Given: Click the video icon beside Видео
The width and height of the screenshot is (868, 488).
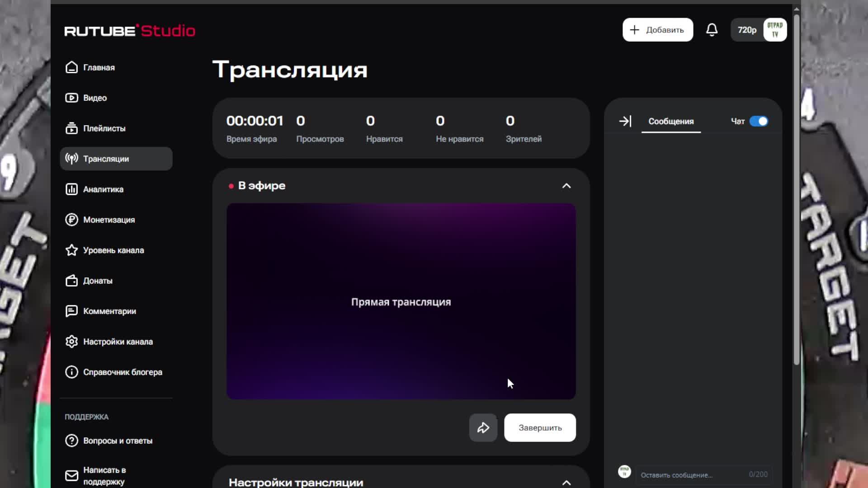Looking at the screenshot, I should tap(71, 98).
